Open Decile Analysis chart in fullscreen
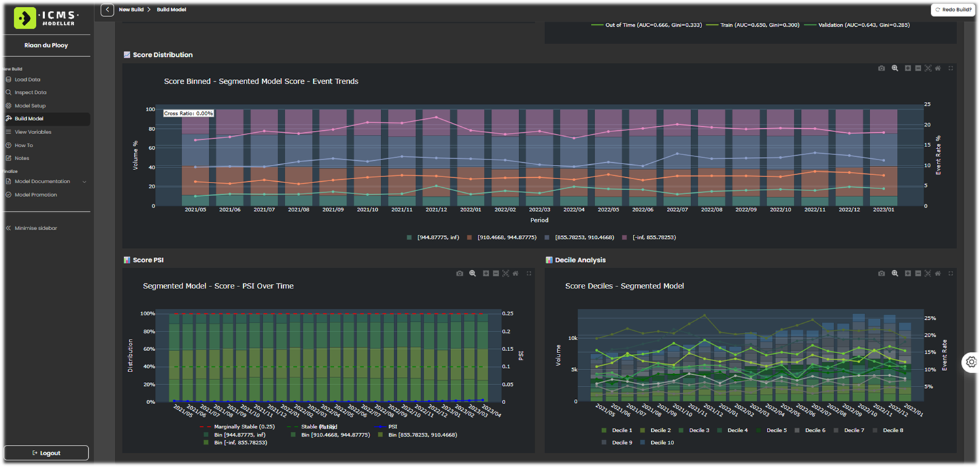This screenshot has height=467, width=980. (951, 273)
